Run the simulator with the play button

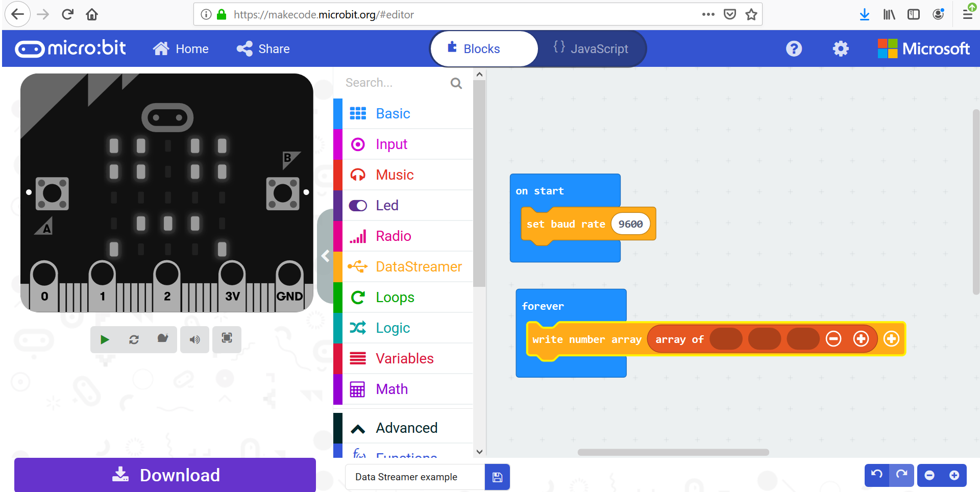point(105,339)
